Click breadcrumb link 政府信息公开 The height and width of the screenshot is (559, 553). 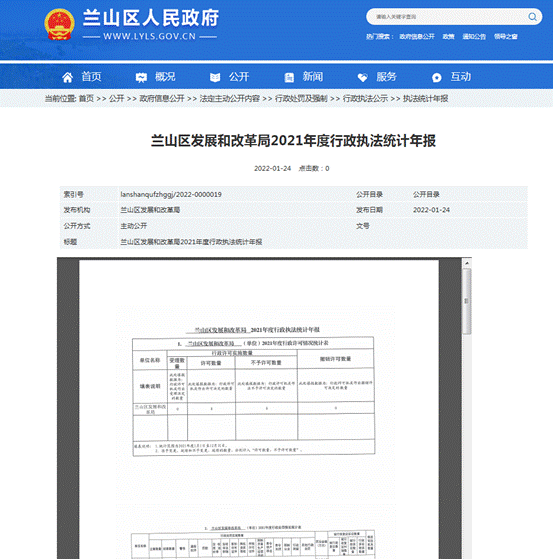[x=162, y=98]
